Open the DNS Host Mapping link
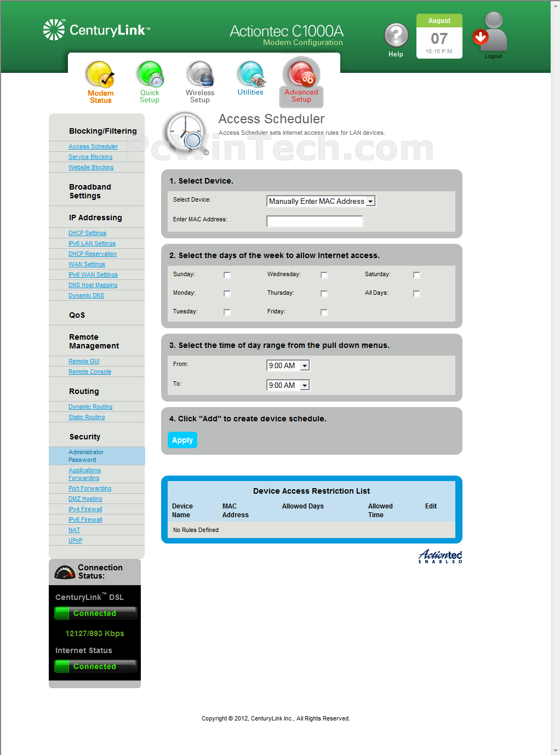 93,285
